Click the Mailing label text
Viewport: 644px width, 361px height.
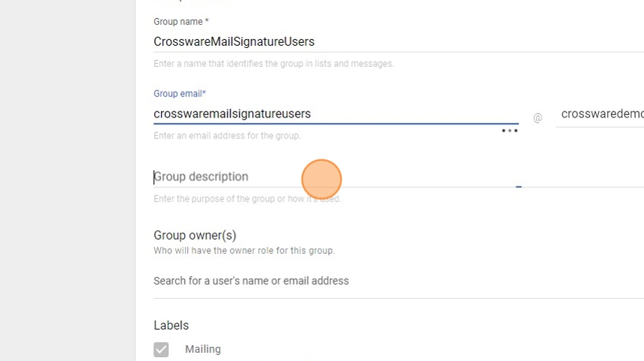[203, 349]
